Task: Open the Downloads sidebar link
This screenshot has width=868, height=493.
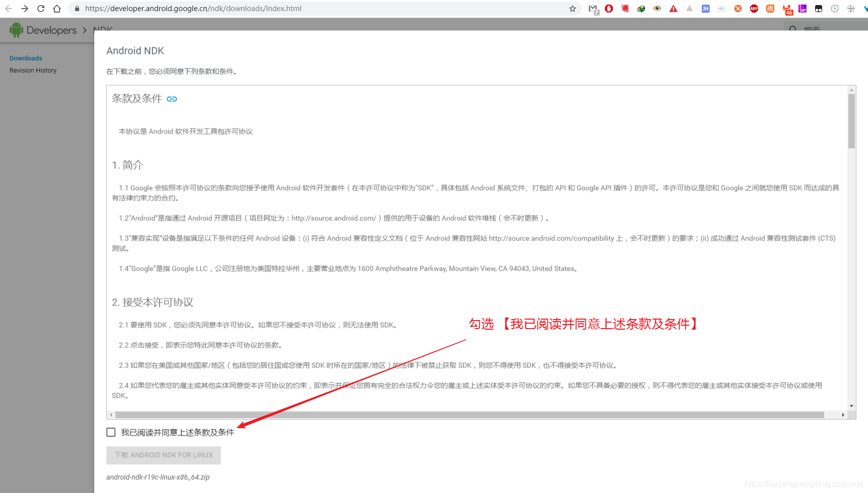Action: click(26, 58)
